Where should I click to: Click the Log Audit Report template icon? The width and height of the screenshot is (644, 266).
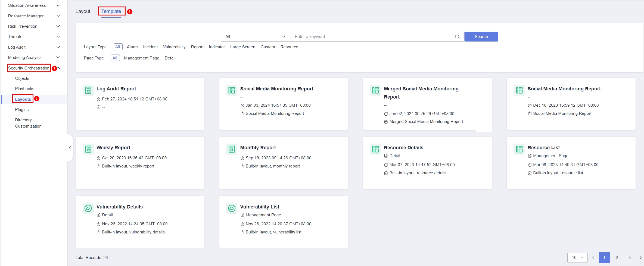coord(88,90)
